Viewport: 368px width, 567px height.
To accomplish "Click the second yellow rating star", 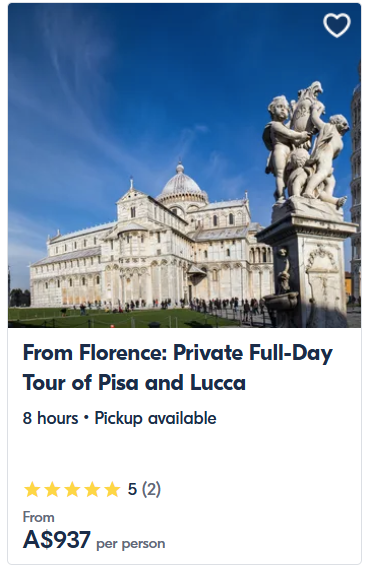I will click(52, 489).
